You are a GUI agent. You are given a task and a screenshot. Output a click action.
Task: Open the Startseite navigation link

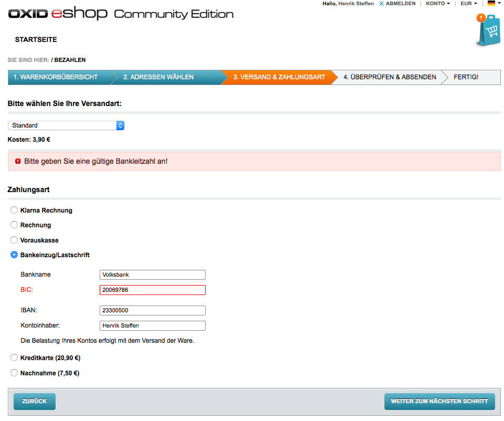click(36, 40)
